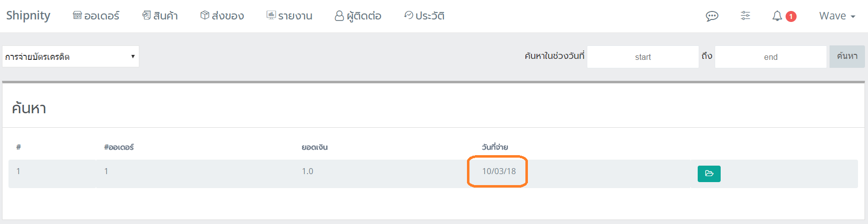Select the 10/03/18 payment date cell
The image size is (868, 224).
point(498,171)
